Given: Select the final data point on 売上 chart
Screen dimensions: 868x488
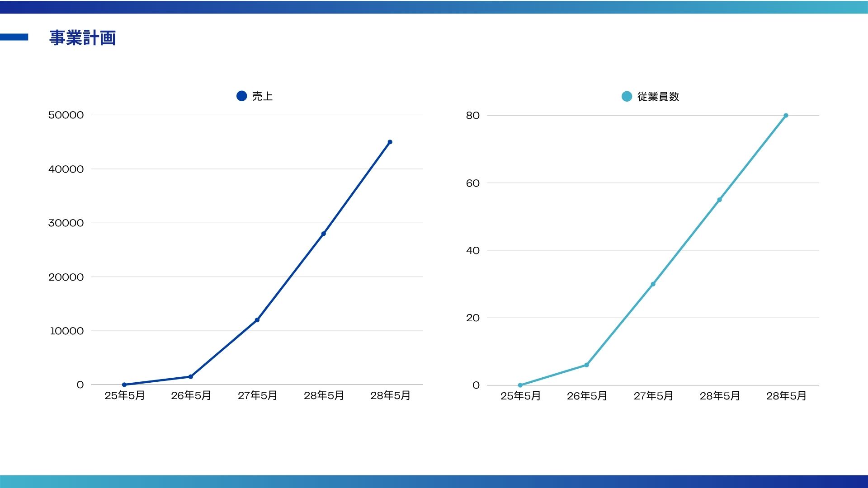Looking at the screenshot, I should (390, 141).
